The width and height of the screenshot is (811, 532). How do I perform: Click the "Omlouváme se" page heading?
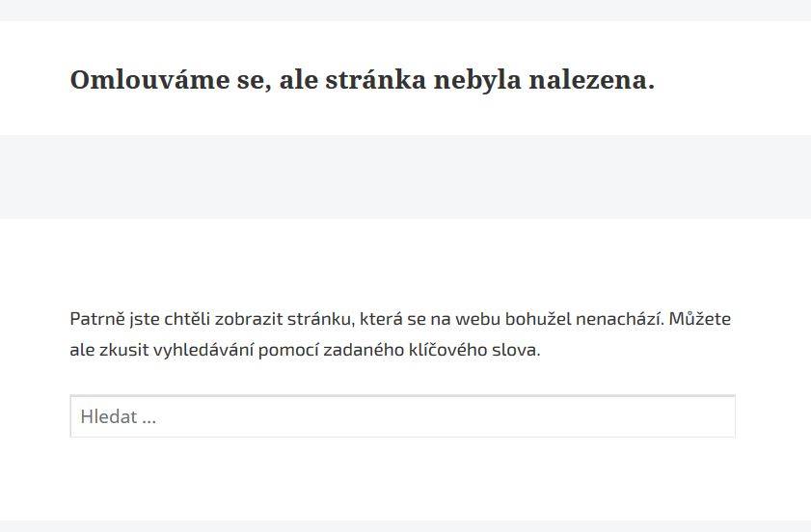pos(362,80)
